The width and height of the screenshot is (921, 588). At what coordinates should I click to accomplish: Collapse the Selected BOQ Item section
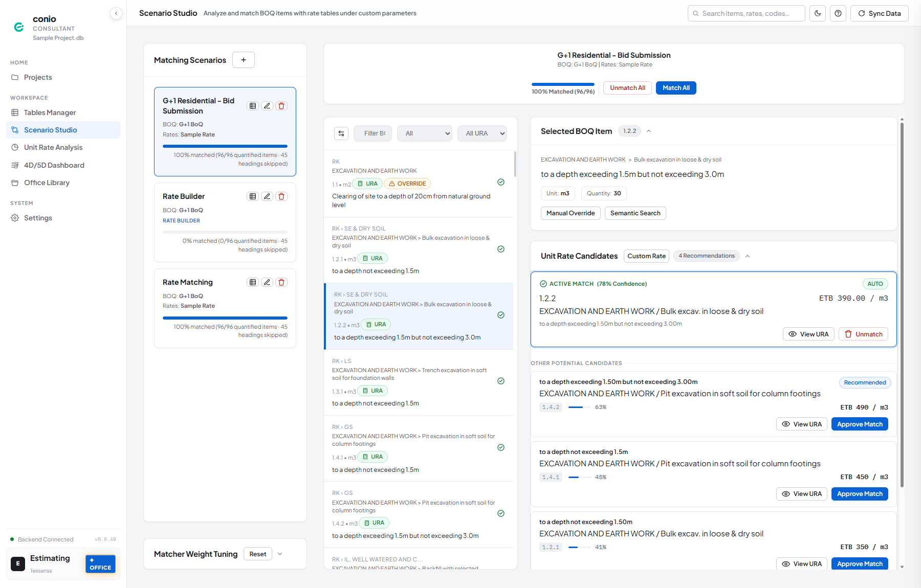pos(649,131)
